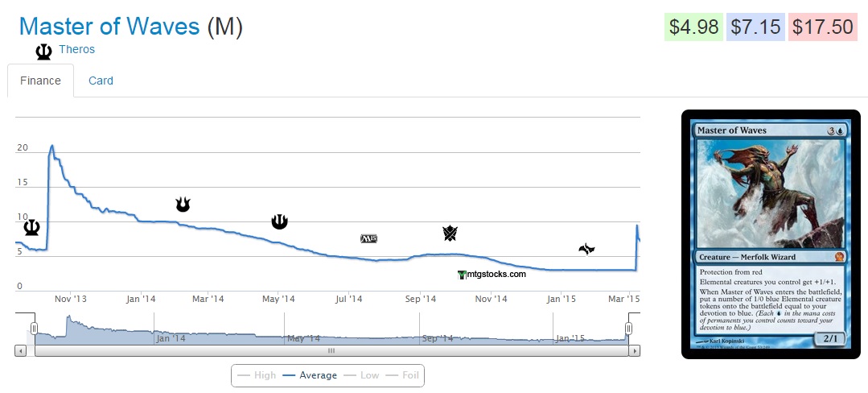
Task: Select the Born of the Gods set marker on chart
Action: click(x=183, y=205)
